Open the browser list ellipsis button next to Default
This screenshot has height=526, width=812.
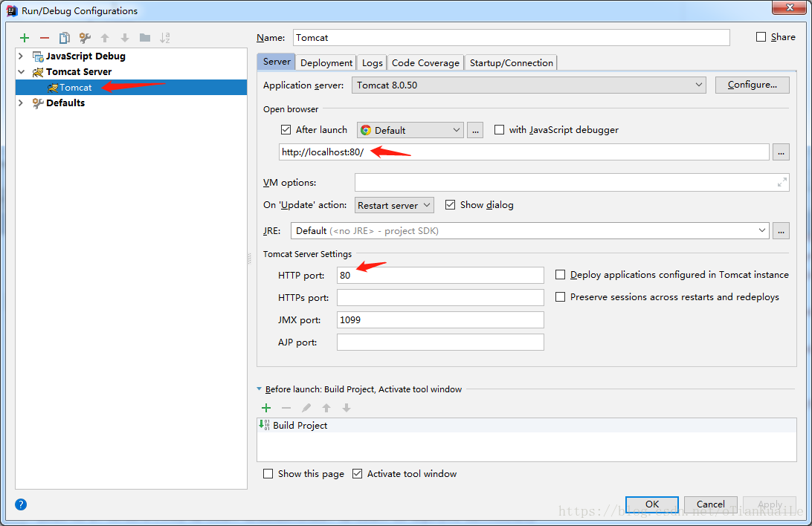click(475, 130)
